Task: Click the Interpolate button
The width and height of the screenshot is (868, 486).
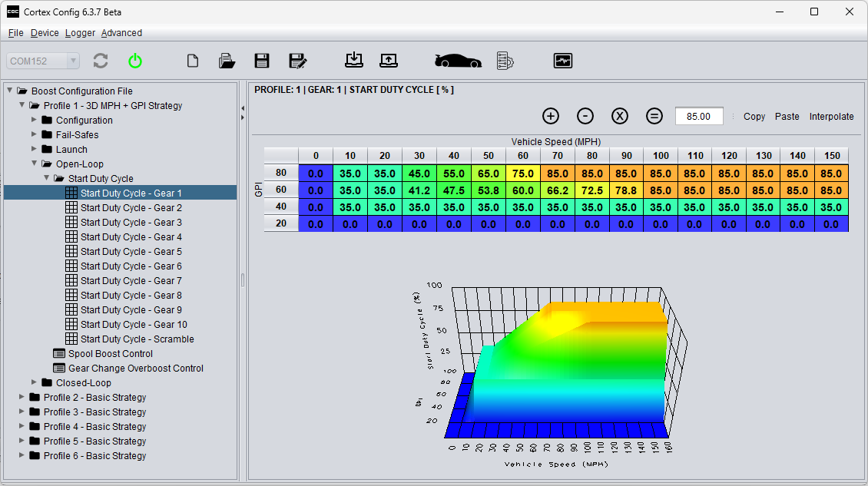Action: pos(832,117)
